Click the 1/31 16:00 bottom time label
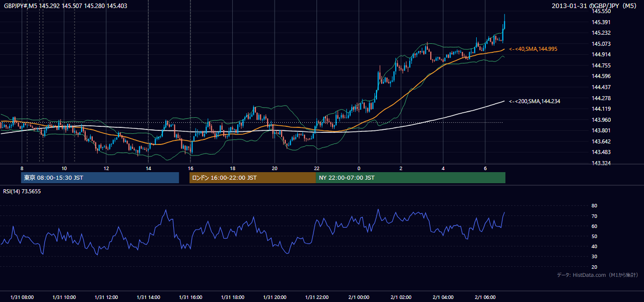The height and width of the screenshot is (302, 644). coord(190,297)
